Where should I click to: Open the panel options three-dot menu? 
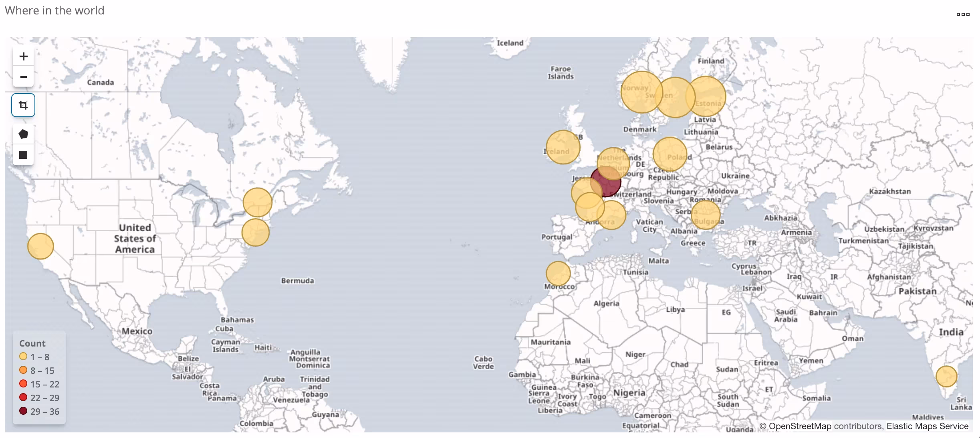click(963, 14)
